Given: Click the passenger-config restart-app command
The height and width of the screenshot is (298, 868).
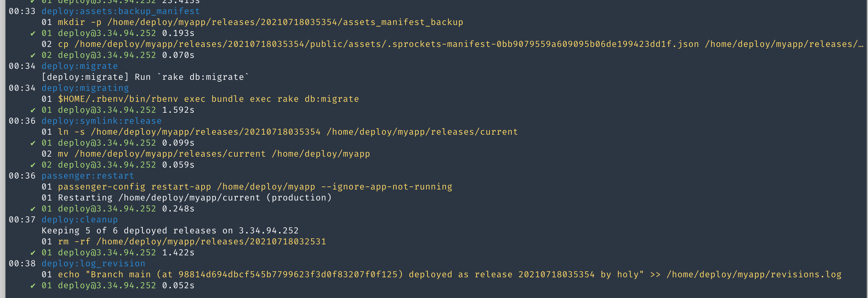Looking at the screenshot, I should pos(255,187).
